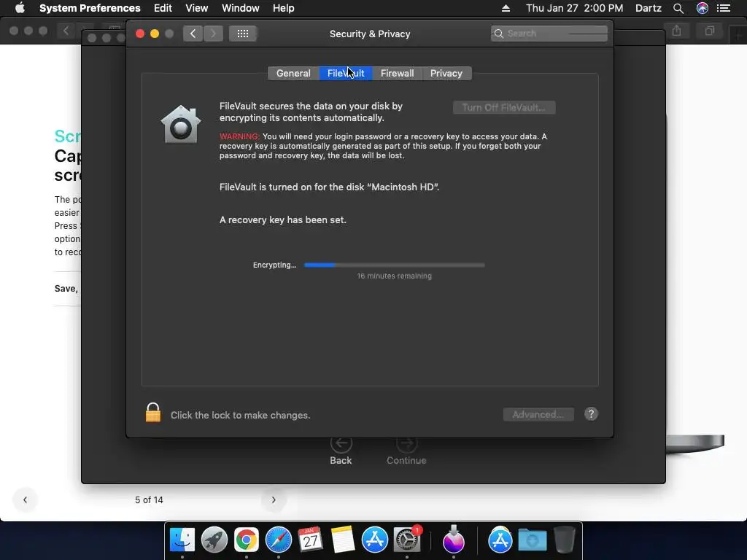Close the Security & Privacy window
747x560 pixels.
pyautogui.click(x=140, y=34)
